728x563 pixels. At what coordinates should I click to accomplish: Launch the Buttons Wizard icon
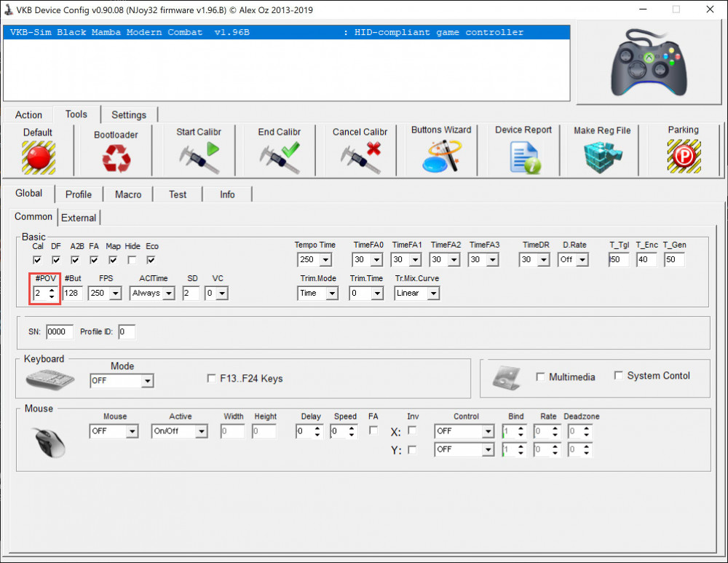[441, 157]
